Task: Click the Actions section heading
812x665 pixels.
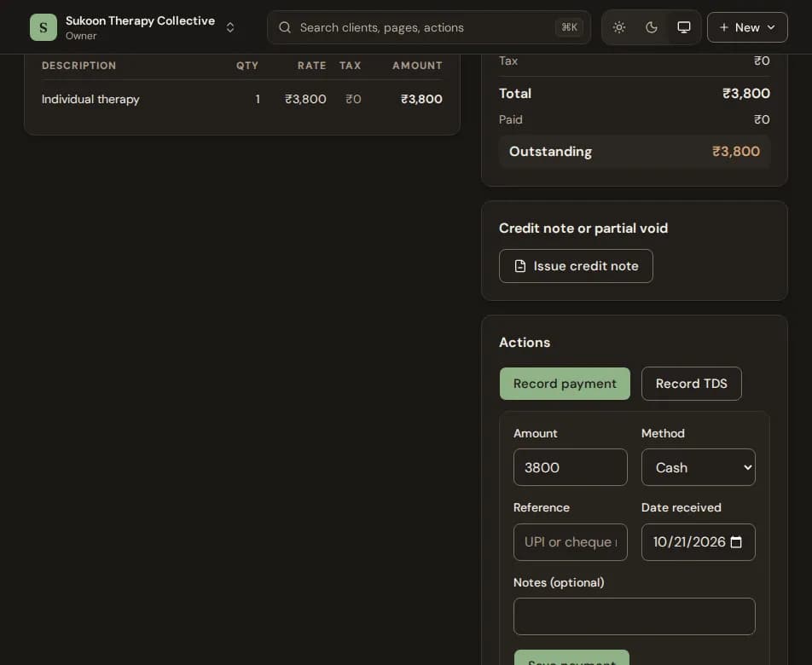Action: coord(524,343)
